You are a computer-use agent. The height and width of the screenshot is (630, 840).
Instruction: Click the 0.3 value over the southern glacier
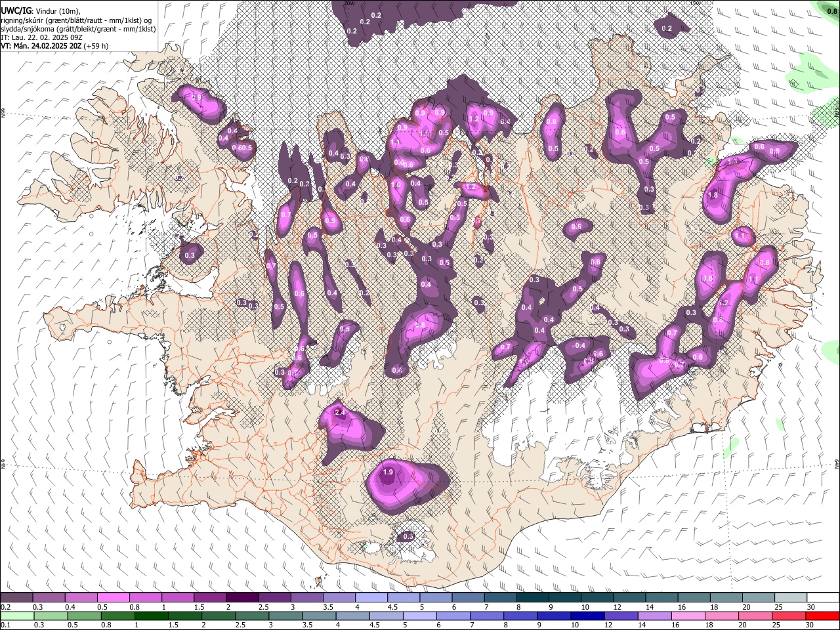click(x=408, y=536)
